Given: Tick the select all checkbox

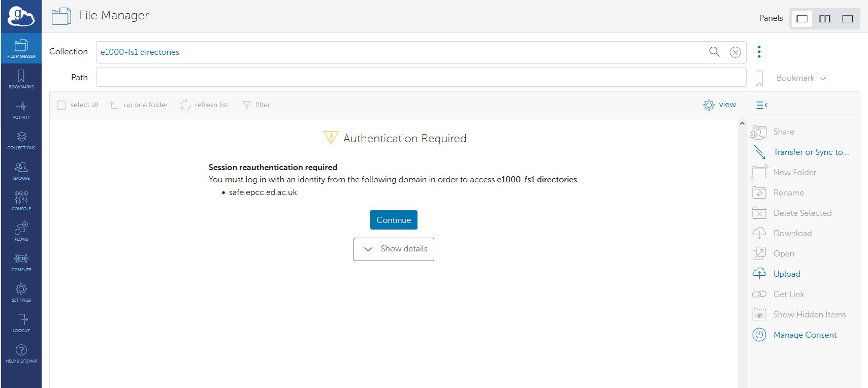Looking at the screenshot, I should point(61,105).
